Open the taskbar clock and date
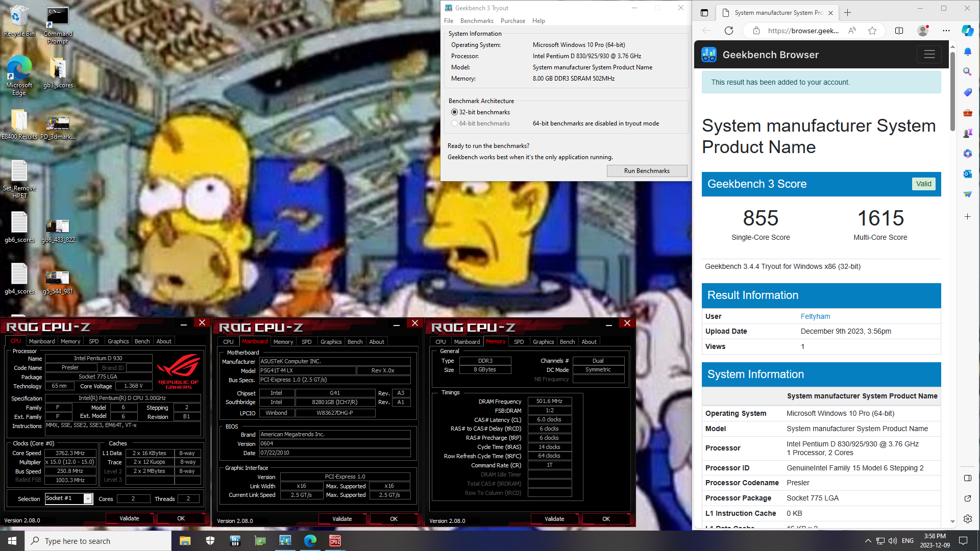 click(x=935, y=541)
